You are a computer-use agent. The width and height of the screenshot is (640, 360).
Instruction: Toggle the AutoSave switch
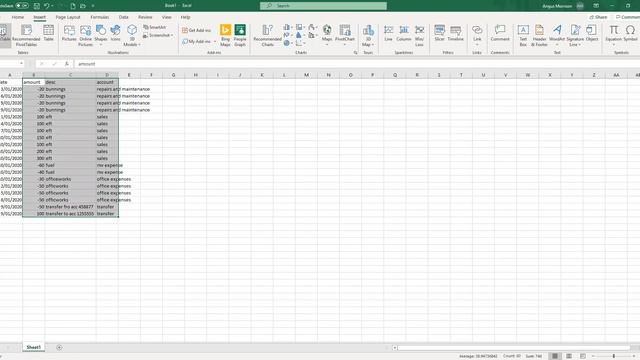click(x=22, y=6)
